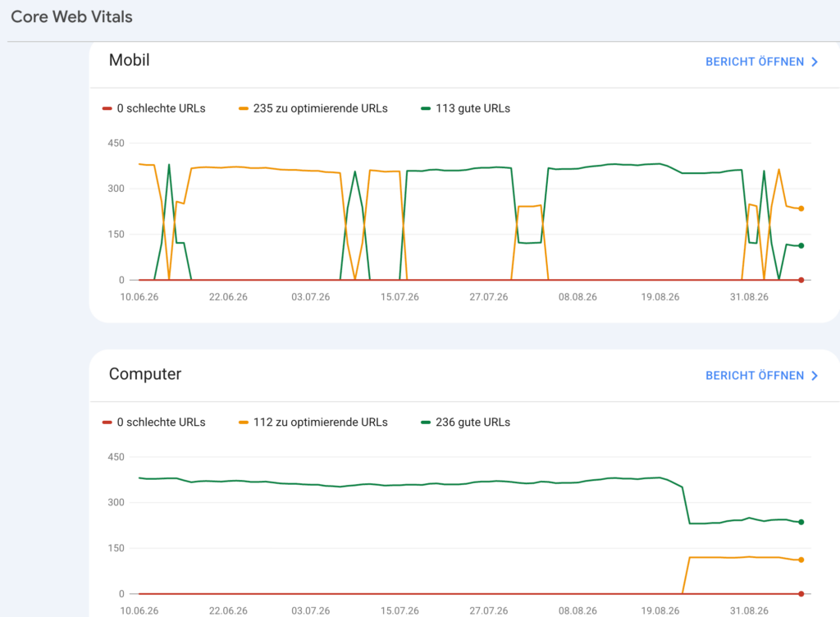Click the Core Web Vitals heading
Viewport: 840px width, 617px height.
[x=72, y=16]
